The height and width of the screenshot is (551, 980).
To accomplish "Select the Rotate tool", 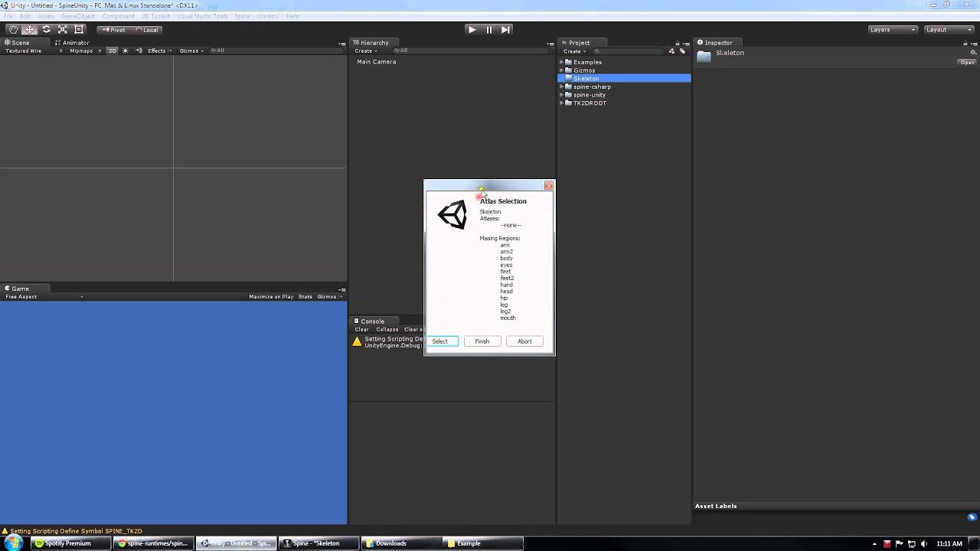I will point(46,30).
